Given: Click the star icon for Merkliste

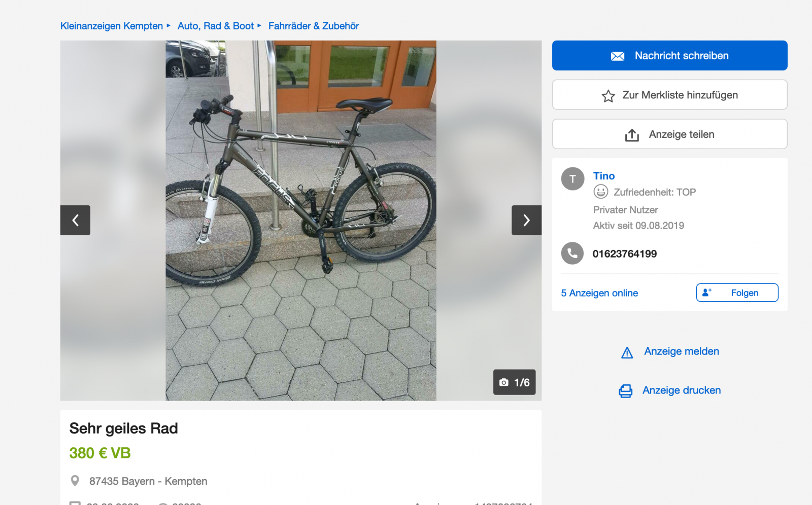Looking at the screenshot, I should 608,96.
